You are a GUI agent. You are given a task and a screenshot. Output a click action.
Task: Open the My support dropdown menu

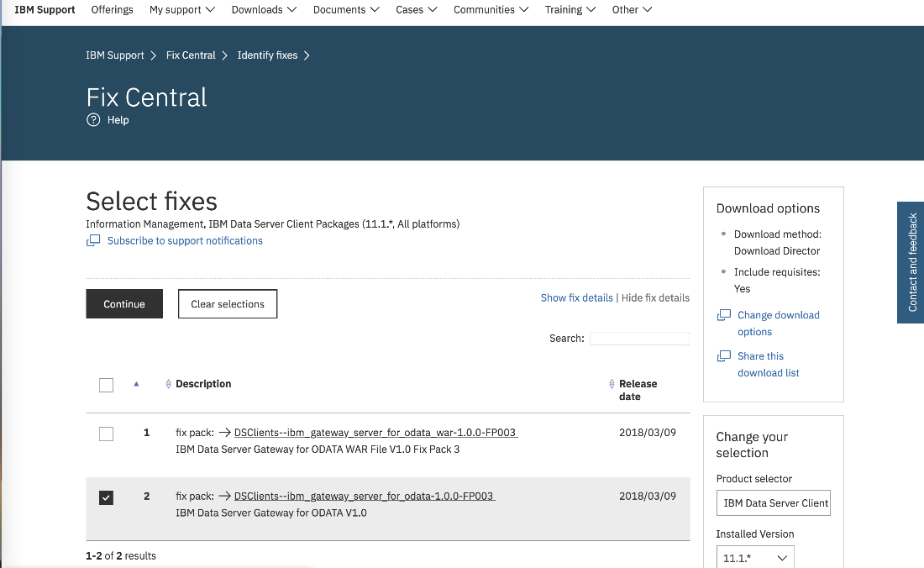coord(182,10)
